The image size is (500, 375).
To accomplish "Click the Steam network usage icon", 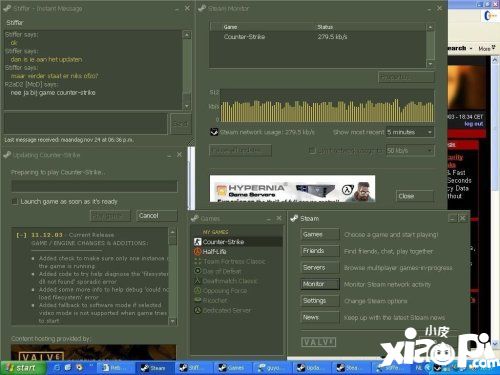I will [x=214, y=132].
